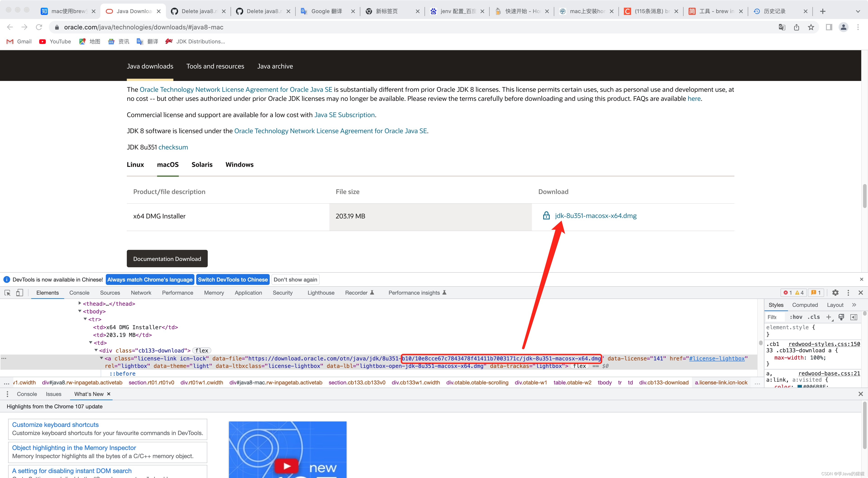Click Don't show again button
The image size is (868, 478).
(295, 279)
